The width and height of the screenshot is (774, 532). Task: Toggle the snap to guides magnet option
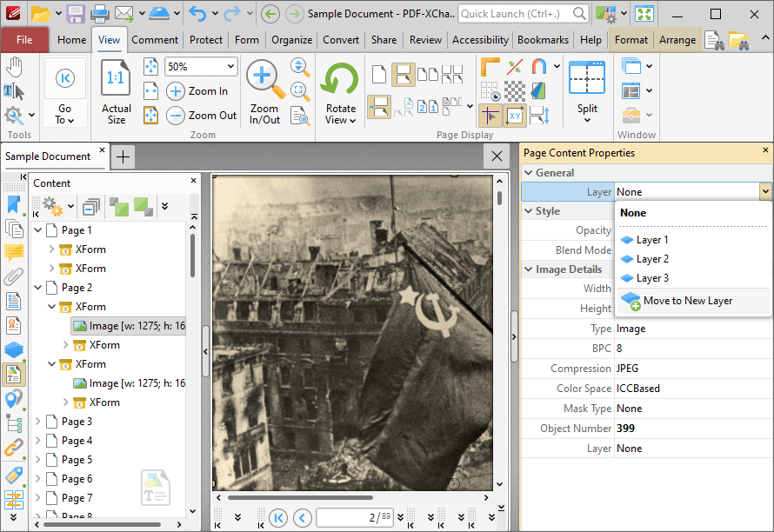coord(539,67)
